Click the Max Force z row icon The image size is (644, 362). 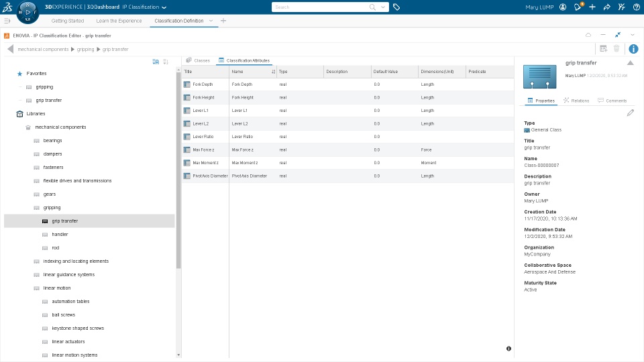click(x=187, y=149)
